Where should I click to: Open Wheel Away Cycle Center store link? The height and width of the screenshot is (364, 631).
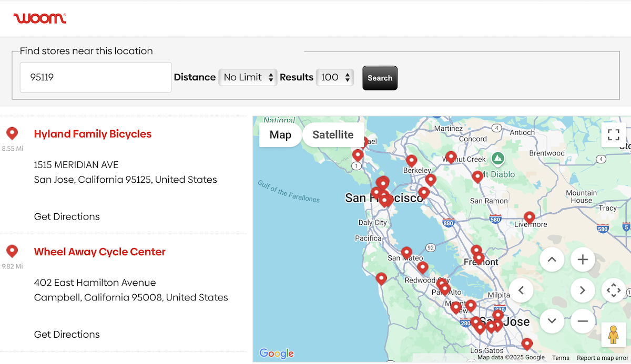point(100,252)
